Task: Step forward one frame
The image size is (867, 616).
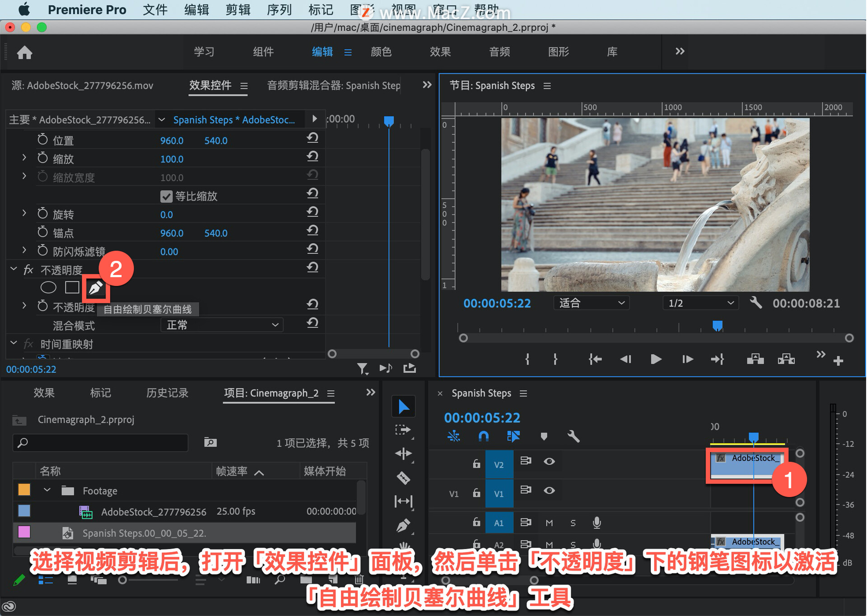Action: tap(687, 359)
